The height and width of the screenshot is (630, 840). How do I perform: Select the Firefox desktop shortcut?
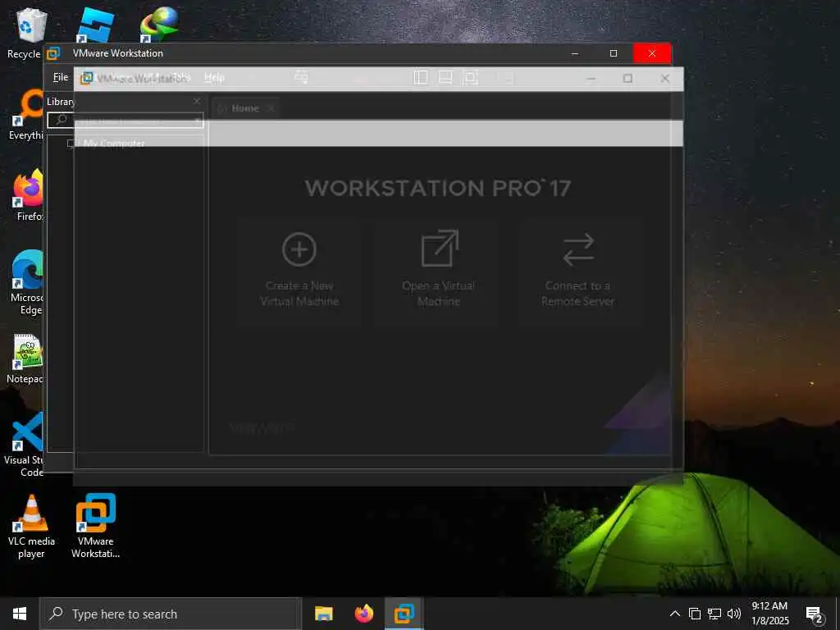[28, 195]
